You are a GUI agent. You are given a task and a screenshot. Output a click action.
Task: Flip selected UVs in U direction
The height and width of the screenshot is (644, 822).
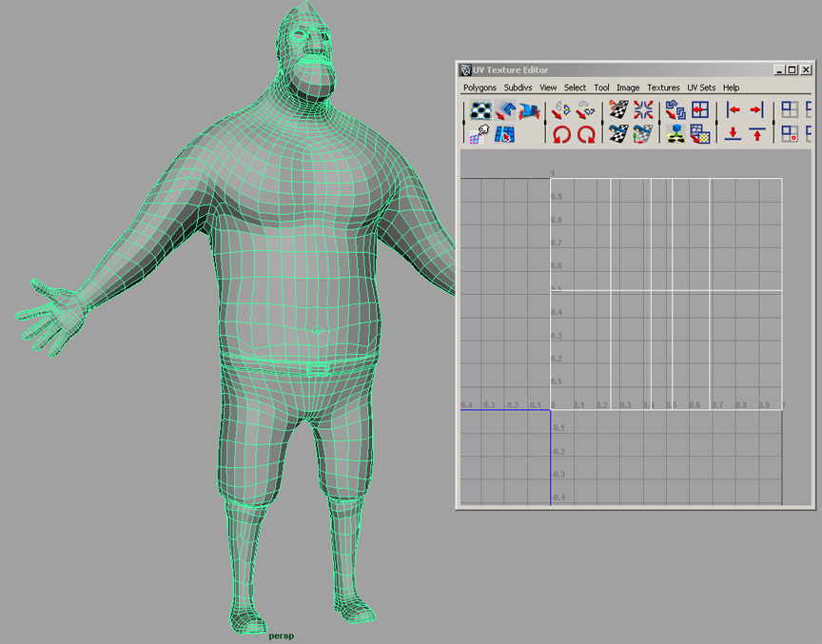[561, 110]
